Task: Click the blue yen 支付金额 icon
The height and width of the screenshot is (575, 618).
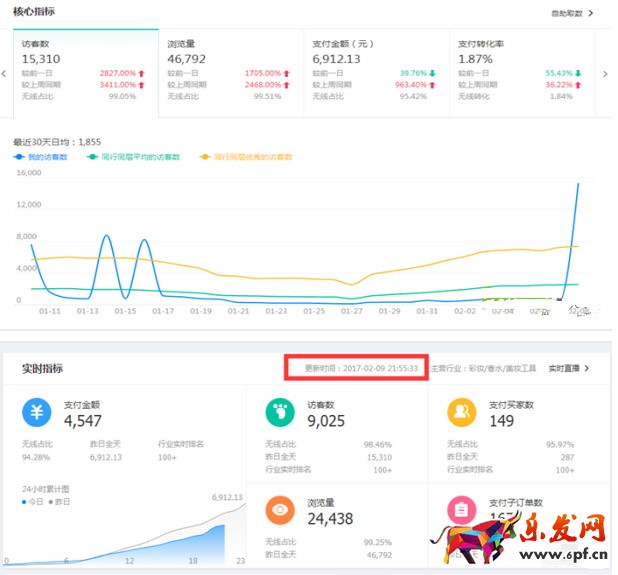Action: click(x=36, y=412)
